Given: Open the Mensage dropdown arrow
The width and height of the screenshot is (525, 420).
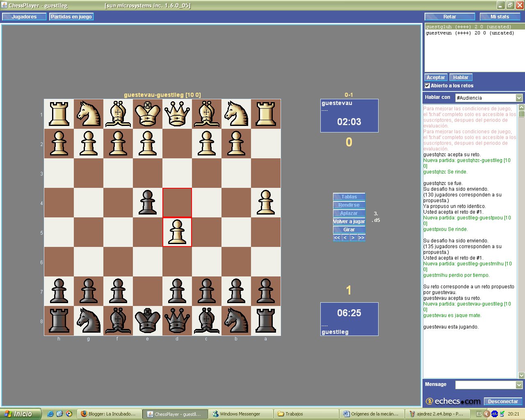Looking at the screenshot, I should pos(519,385).
